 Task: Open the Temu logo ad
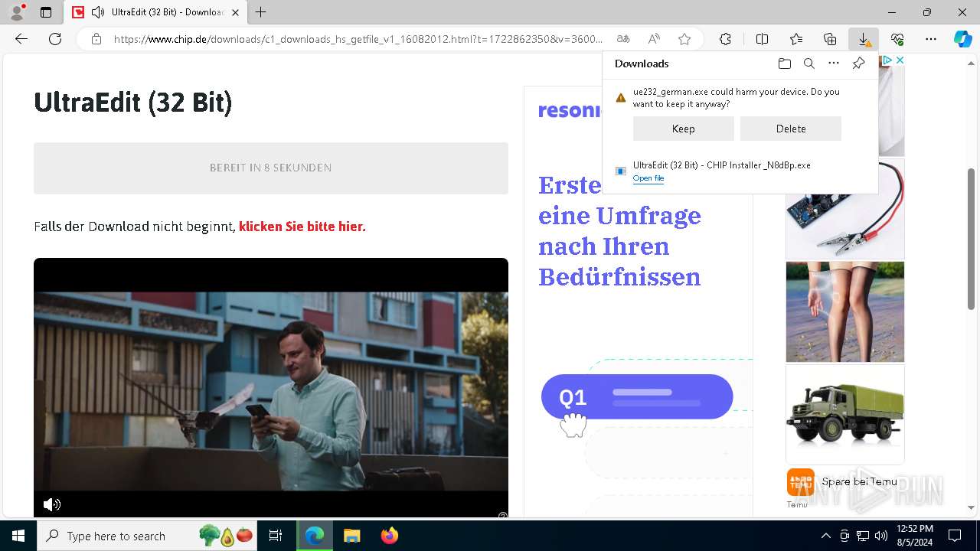click(x=800, y=482)
